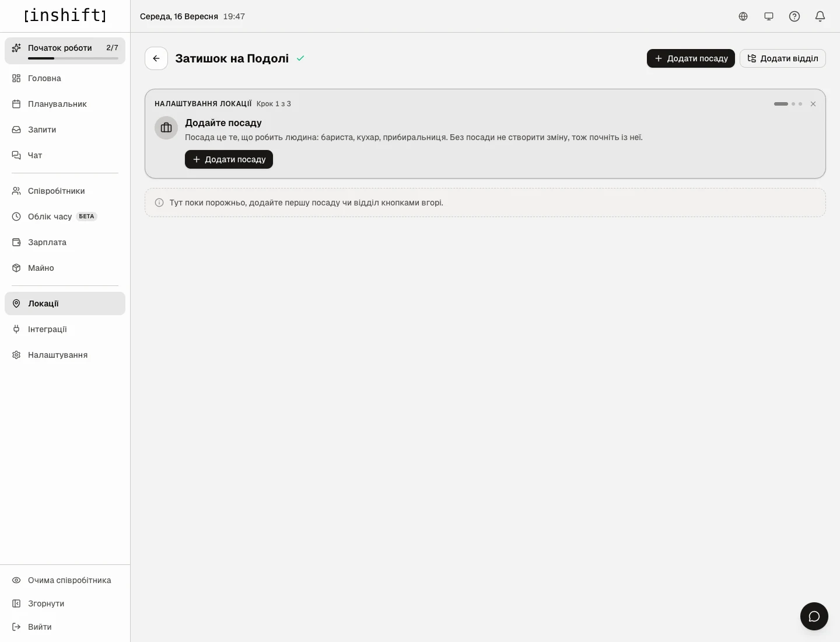Image resolution: width=840 pixels, height=642 pixels.
Task: Open Облік часу section
Action: point(65,217)
